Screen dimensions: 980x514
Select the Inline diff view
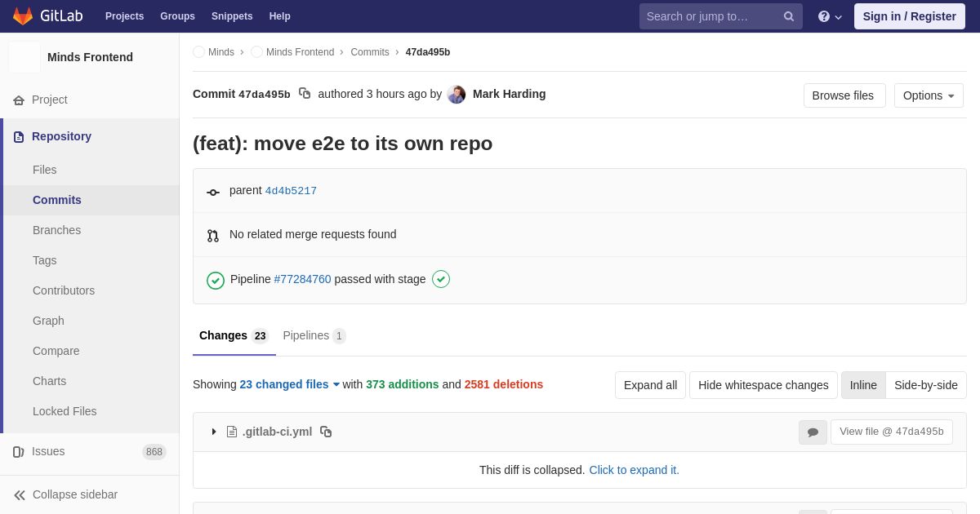863,385
